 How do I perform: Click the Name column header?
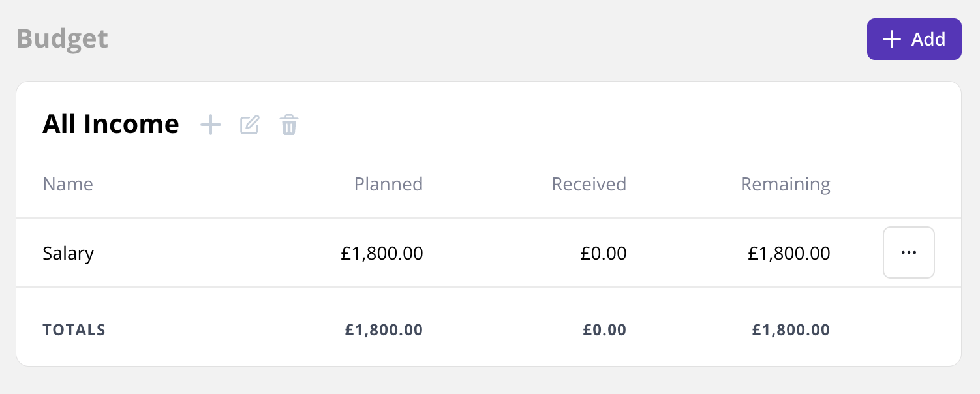[x=68, y=184]
